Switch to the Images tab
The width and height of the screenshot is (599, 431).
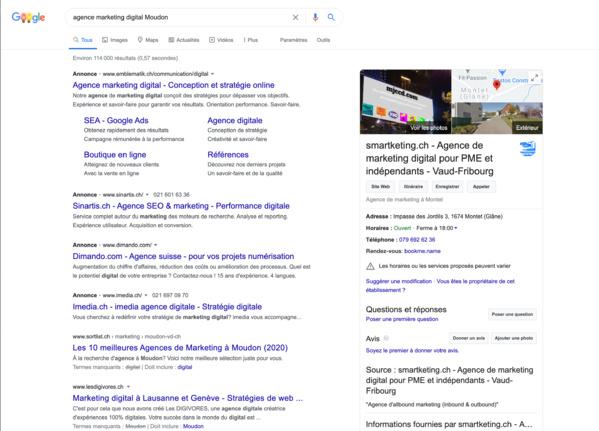pyautogui.click(x=115, y=40)
